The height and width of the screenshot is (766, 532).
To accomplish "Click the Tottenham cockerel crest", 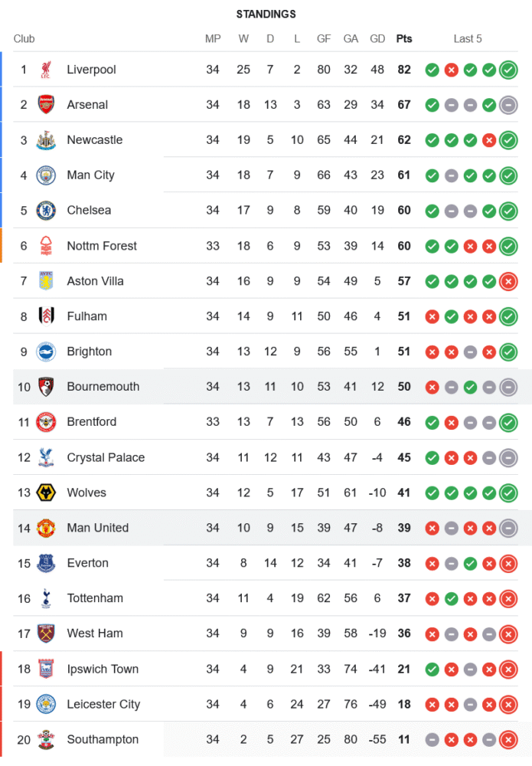I will click(46, 598).
